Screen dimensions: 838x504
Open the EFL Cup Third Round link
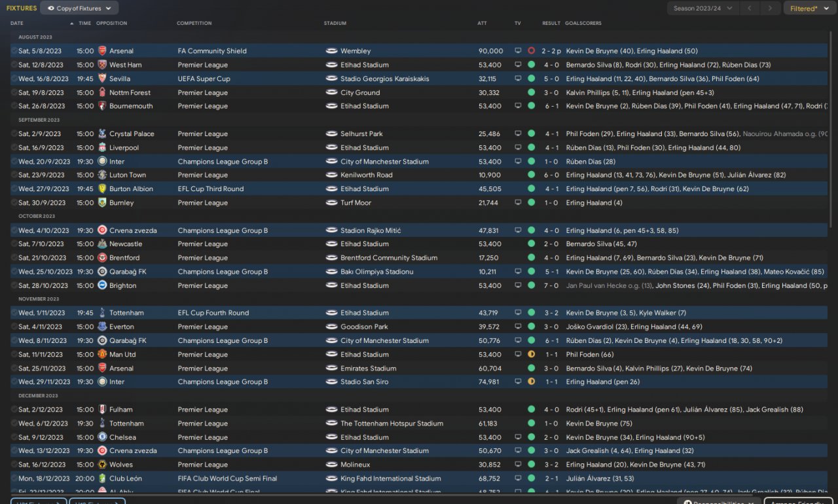pyautogui.click(x=211, y=189)
